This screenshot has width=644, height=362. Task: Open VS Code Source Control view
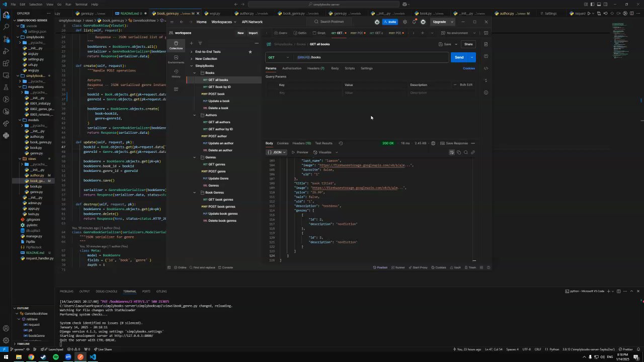click(x=6, y=39)
